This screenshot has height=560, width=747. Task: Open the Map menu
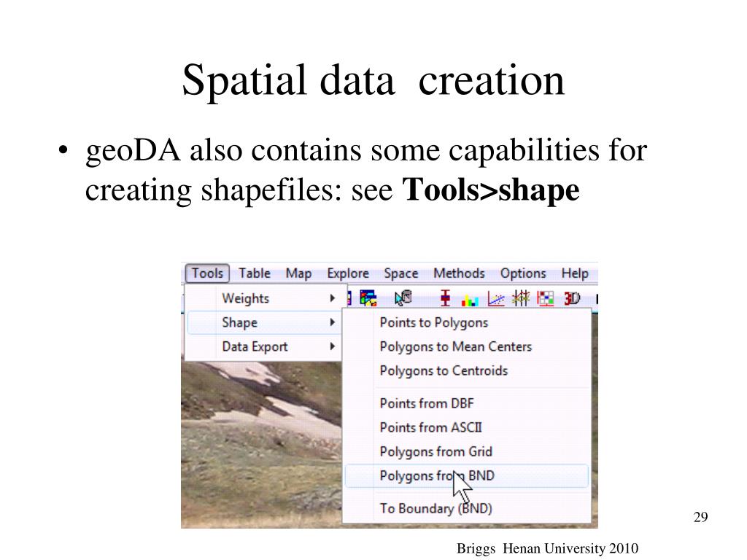coord(298,273)
